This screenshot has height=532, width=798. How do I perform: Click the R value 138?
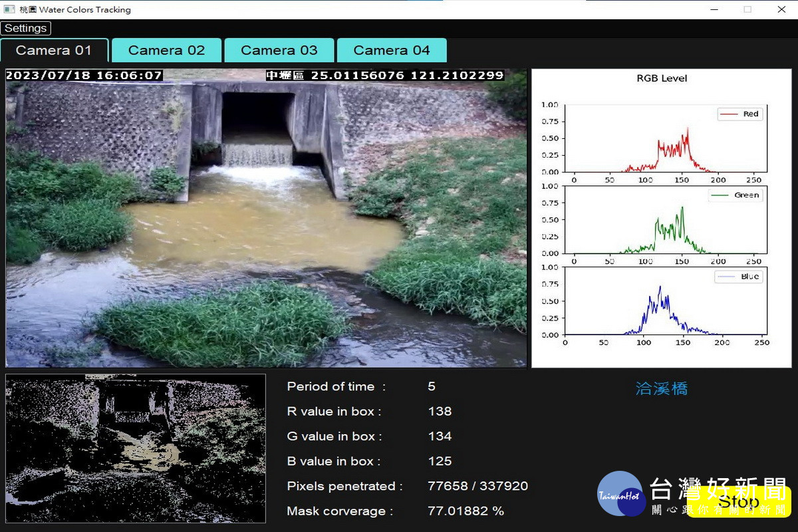coord(440,412)
